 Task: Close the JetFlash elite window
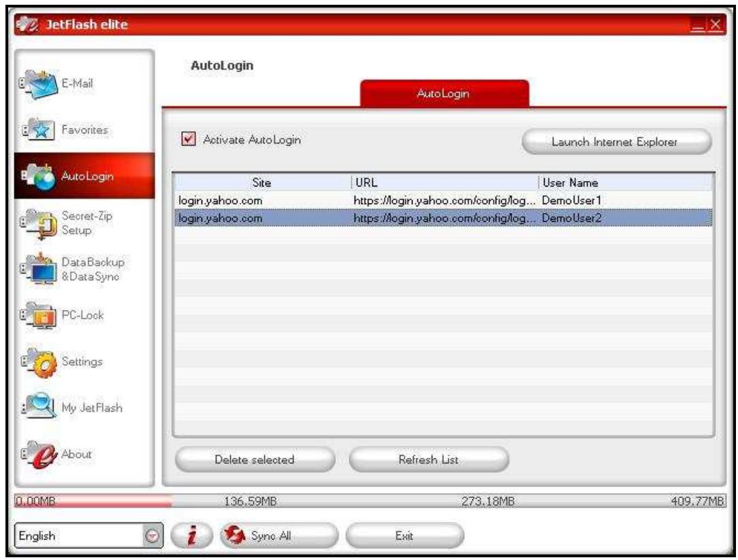[715, 24]
